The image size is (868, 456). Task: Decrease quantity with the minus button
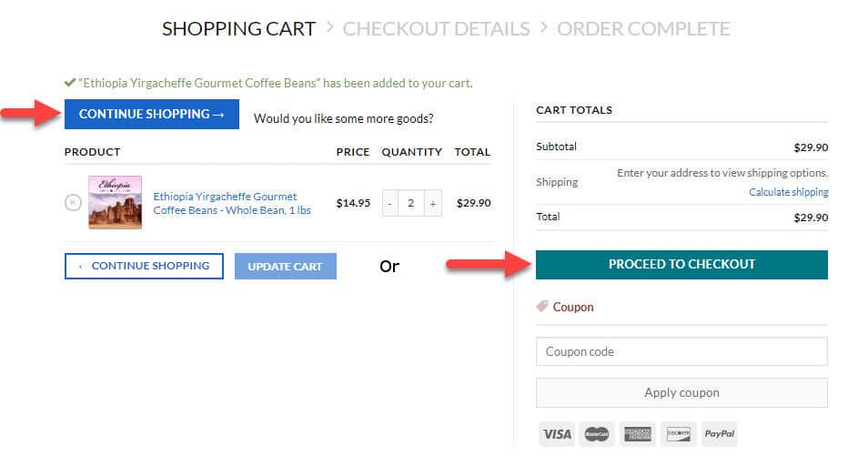click(389, 203)
